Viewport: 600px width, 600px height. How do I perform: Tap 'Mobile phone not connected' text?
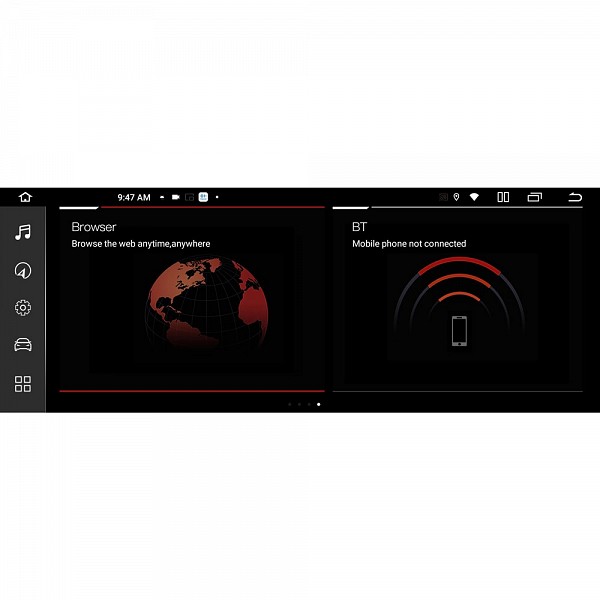[x=409, y=244]
